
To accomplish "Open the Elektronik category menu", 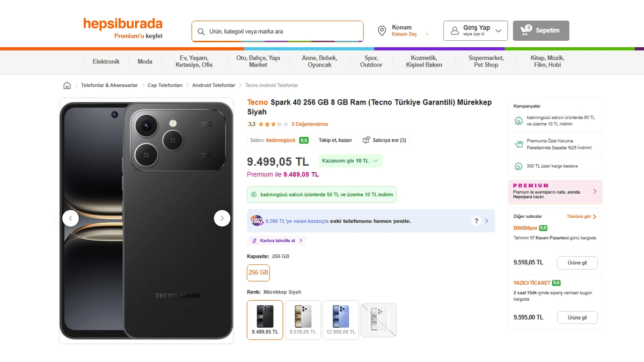I will pyautogui.click(x=106, y=61).
